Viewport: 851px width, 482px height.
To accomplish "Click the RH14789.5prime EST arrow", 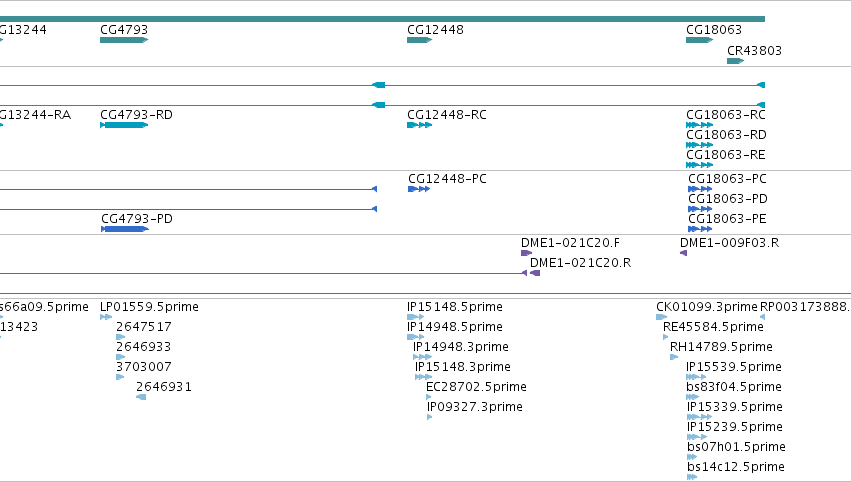I will (x=675, y=357).
